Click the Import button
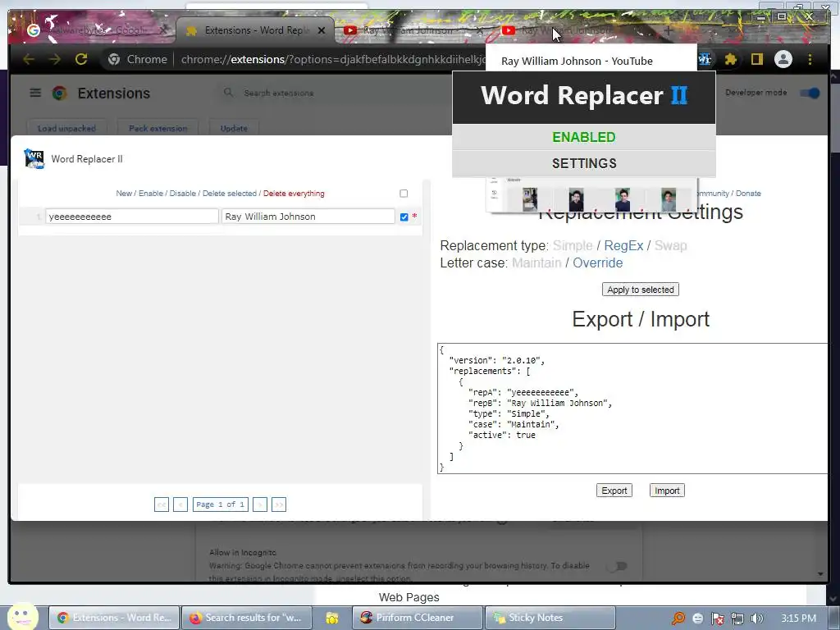Screen dimensions: 840x630 [x=667, y=491]
